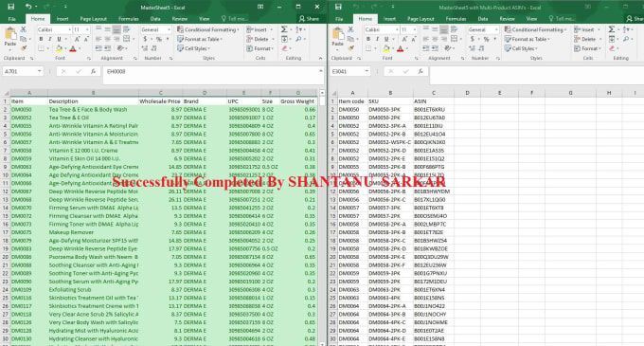Screen dimensions: 644x346
Task: Toggle center alignment in the right ASIN's window
Action: (435, 39)
